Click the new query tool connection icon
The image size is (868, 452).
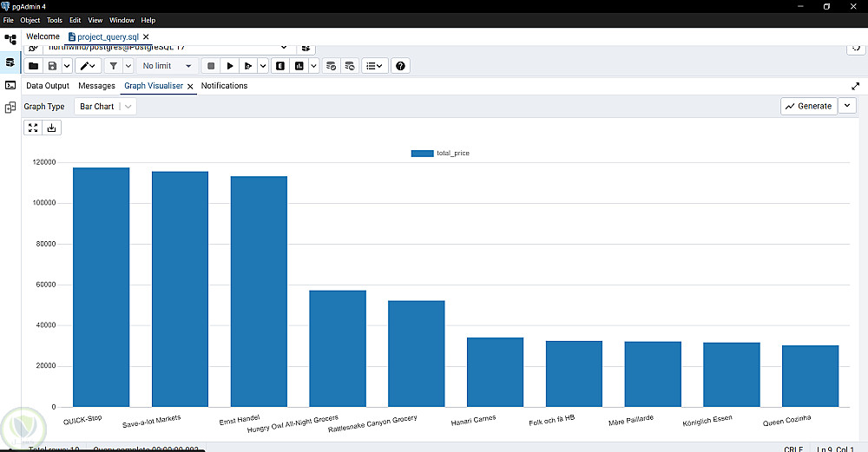(x=306, y=49)
